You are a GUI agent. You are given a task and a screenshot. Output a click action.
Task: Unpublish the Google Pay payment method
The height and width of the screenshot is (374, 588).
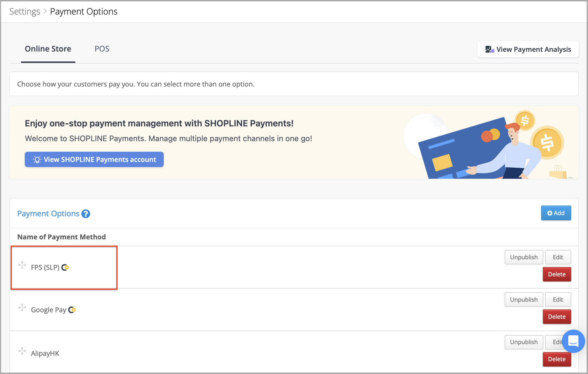[524, 300]
